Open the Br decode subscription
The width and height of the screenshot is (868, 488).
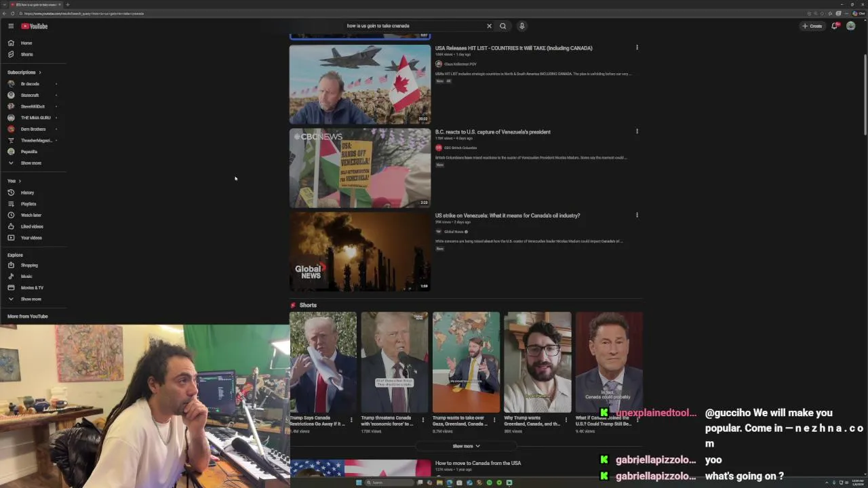(x=33, y=84)
